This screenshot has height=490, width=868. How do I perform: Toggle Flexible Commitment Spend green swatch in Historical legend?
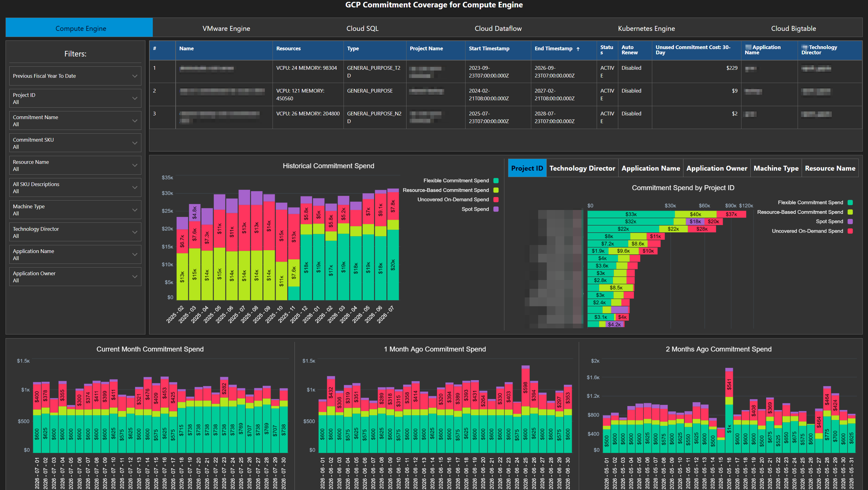[x=496, y=181]
